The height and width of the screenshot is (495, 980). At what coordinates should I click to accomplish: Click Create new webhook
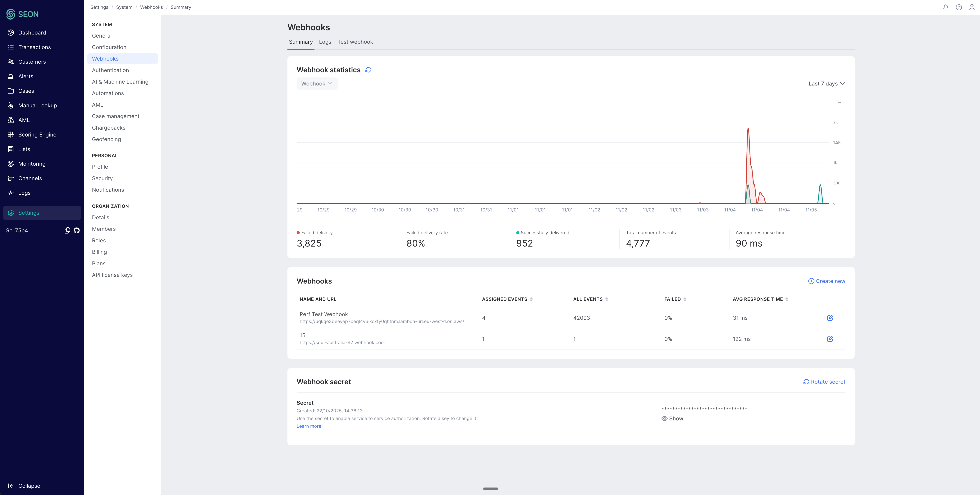tap(826, 281)
